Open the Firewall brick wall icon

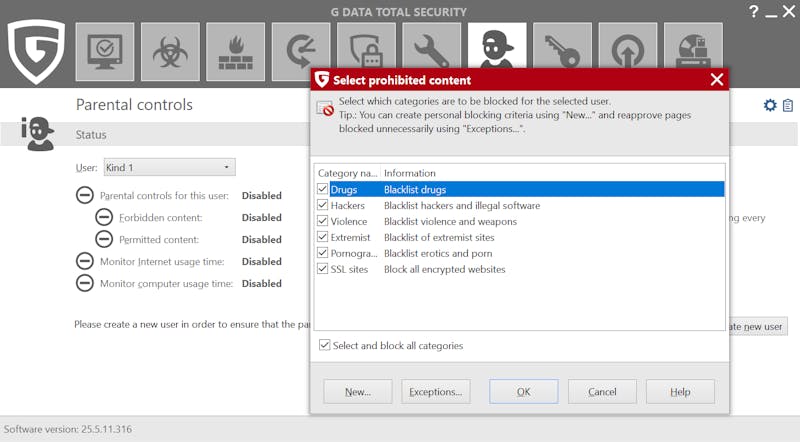tap(236, 52)
